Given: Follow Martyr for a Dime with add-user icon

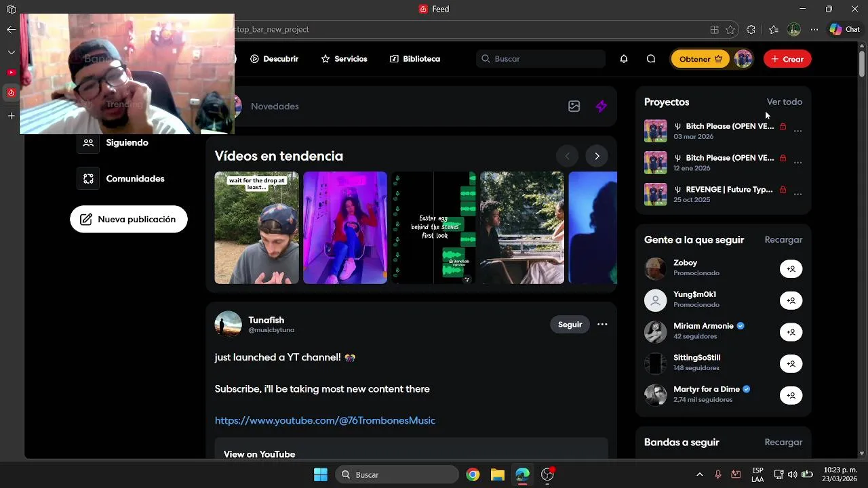Looking at the screenshot, I should [791, 395].
